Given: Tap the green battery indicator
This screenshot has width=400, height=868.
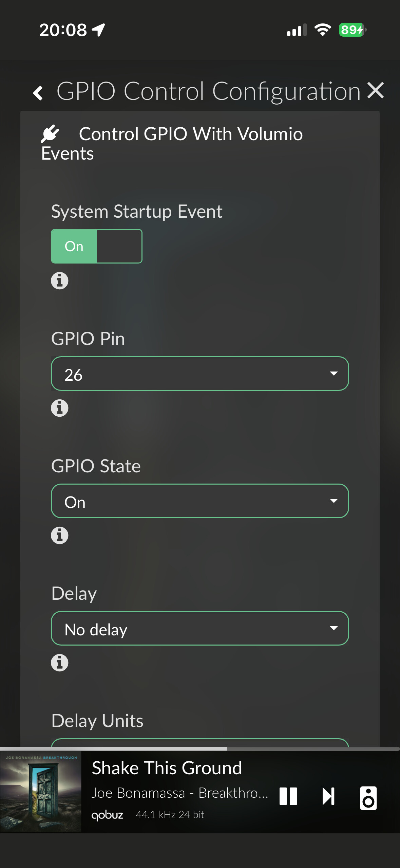Looking at the screenshot, I should point(352,30).
